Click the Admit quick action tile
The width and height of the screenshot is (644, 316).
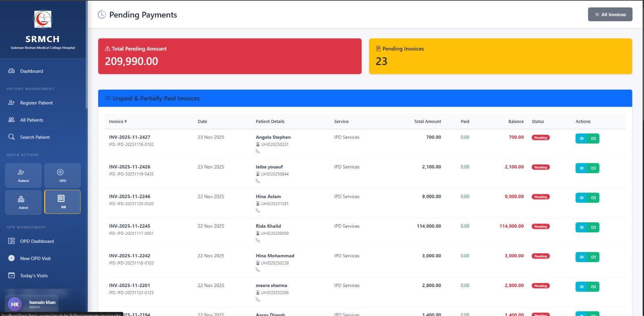(23, 202)
